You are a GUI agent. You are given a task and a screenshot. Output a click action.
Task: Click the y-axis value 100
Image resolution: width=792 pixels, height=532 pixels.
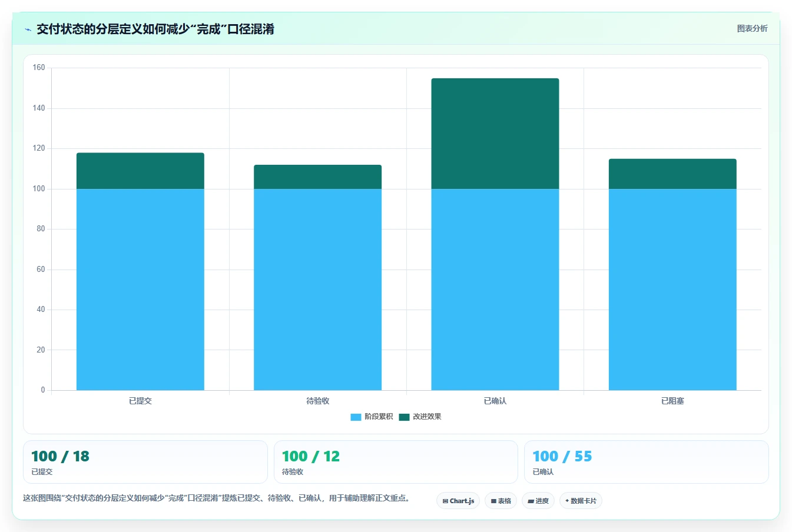point(39,189)
